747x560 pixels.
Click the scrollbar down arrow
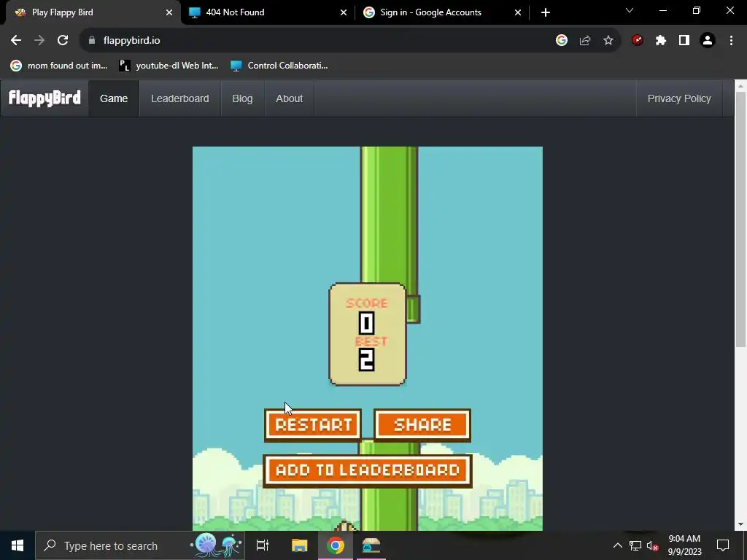pyautogui.click(x=741, y=525)
